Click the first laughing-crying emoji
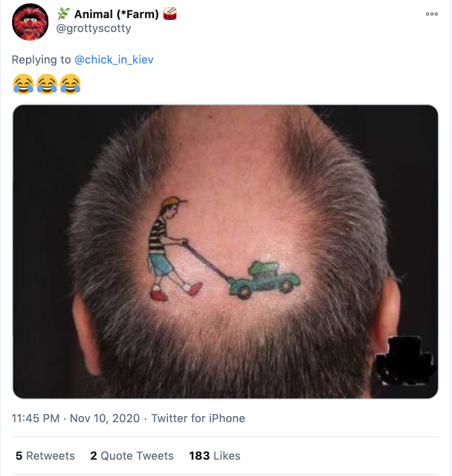 click(23, 84)
